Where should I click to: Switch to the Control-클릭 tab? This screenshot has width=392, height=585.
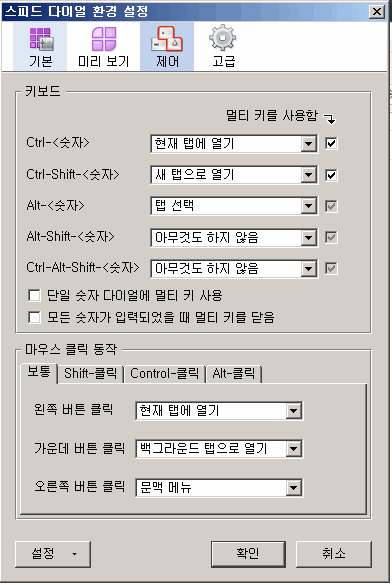coord(164,373)
